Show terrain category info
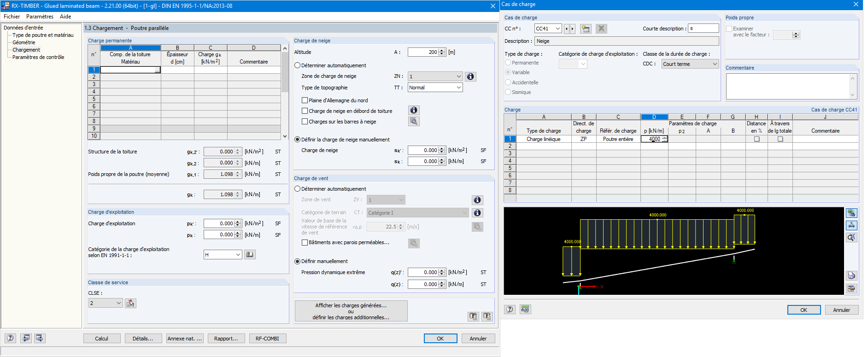 [x=477, y=213]
